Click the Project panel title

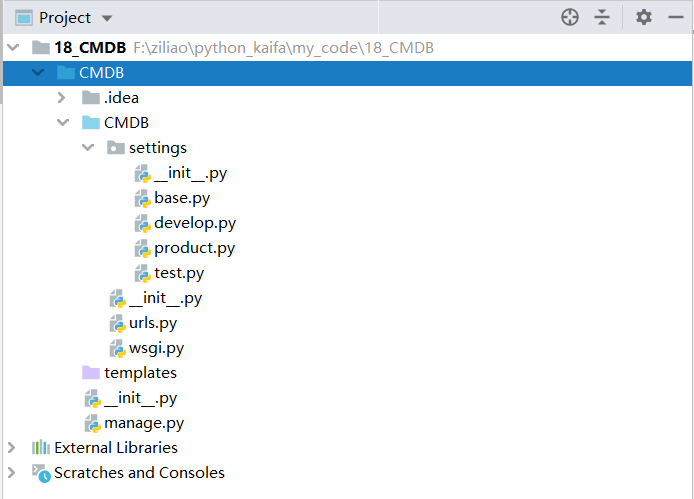click(x=65, y=18)
